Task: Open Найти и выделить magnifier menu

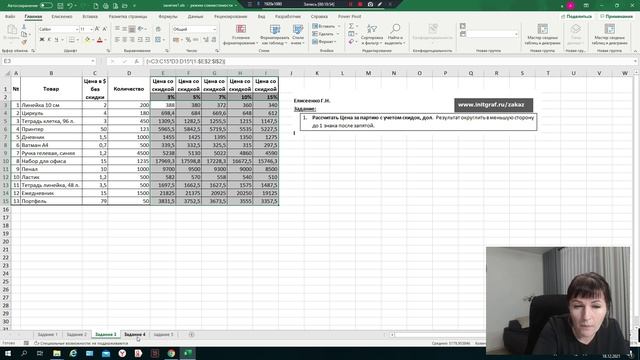Action: pos(395,34)
